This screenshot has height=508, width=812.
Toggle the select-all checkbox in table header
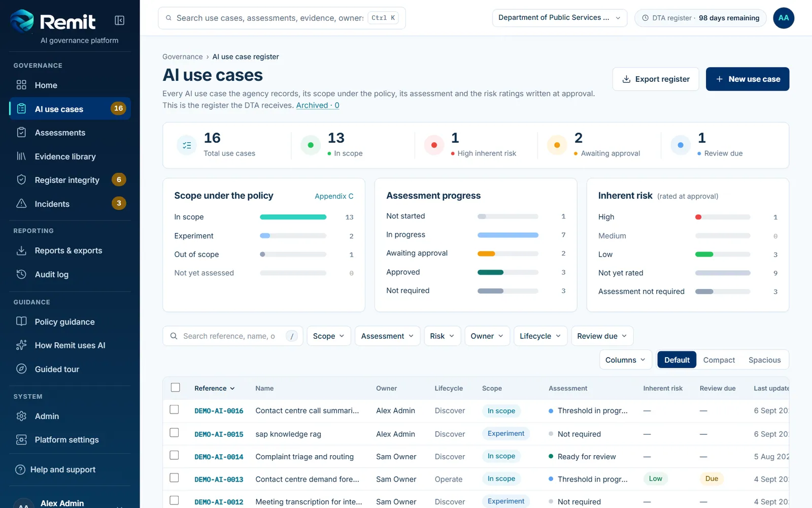pos(176,388)
